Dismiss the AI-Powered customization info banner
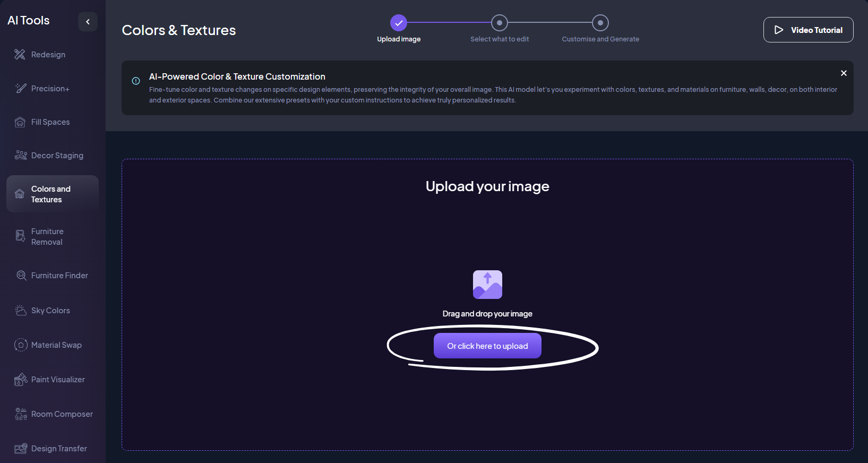Screen dimensions: 868x463 coord(844,73)
